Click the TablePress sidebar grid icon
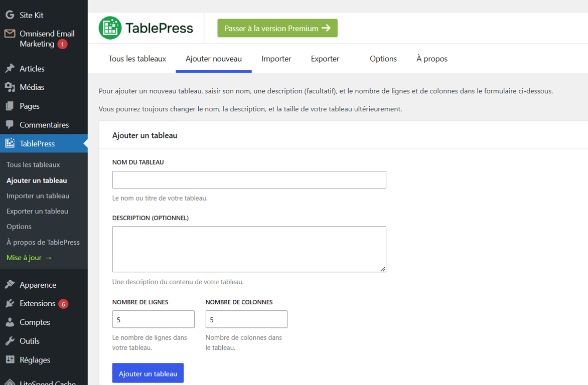Viewport: 588px width, 385px height. click(10, 143)
